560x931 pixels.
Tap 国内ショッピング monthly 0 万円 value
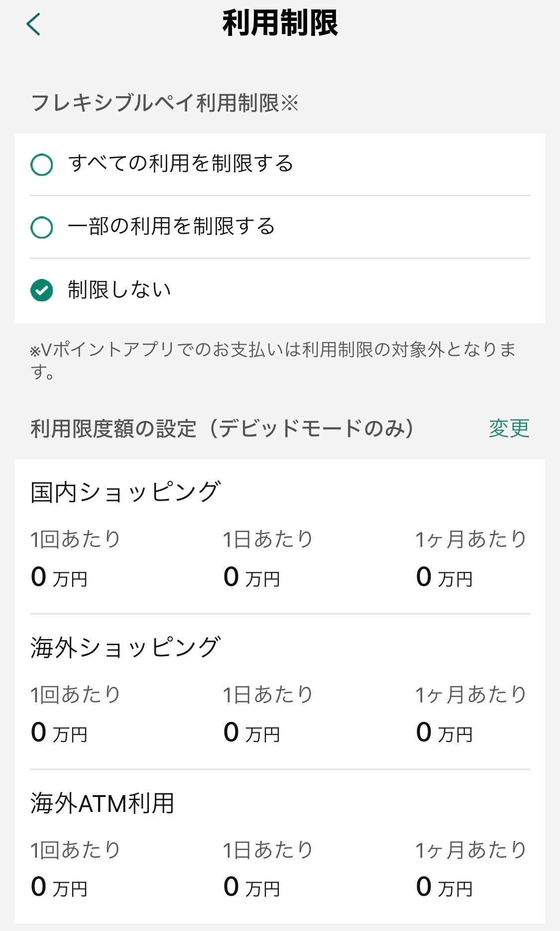click(445, 577)
